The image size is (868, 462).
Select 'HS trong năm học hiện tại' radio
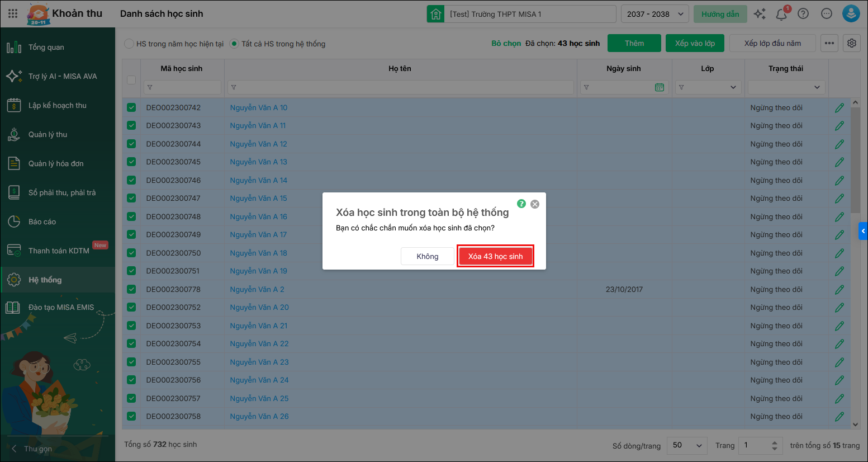pos(129,44)
